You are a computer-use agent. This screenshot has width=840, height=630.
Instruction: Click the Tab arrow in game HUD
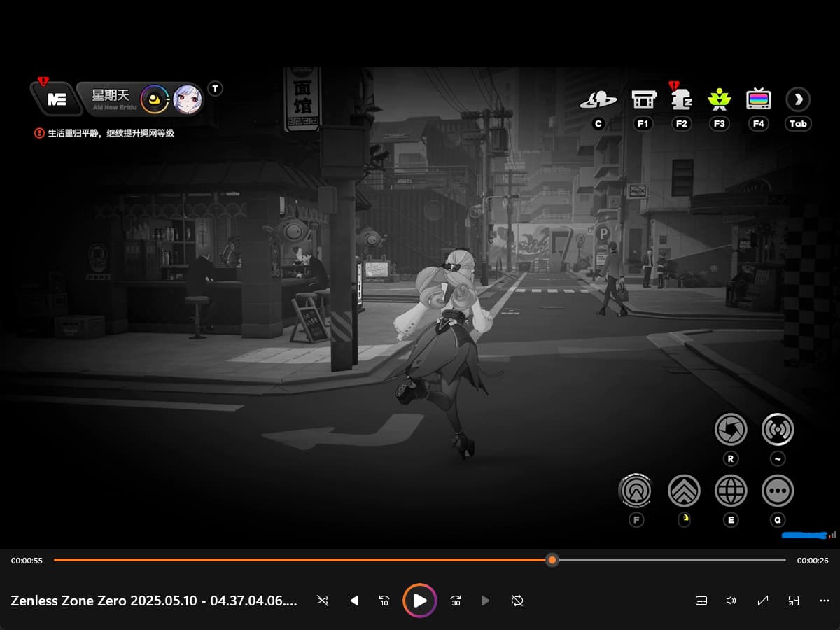pyautogui.click(x=798, y=99)
